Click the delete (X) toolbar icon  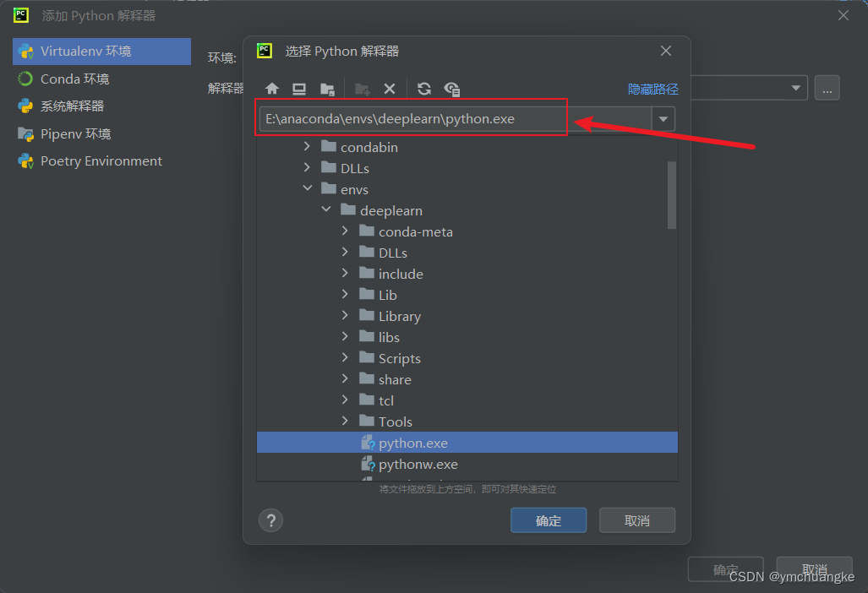point(390,89)
